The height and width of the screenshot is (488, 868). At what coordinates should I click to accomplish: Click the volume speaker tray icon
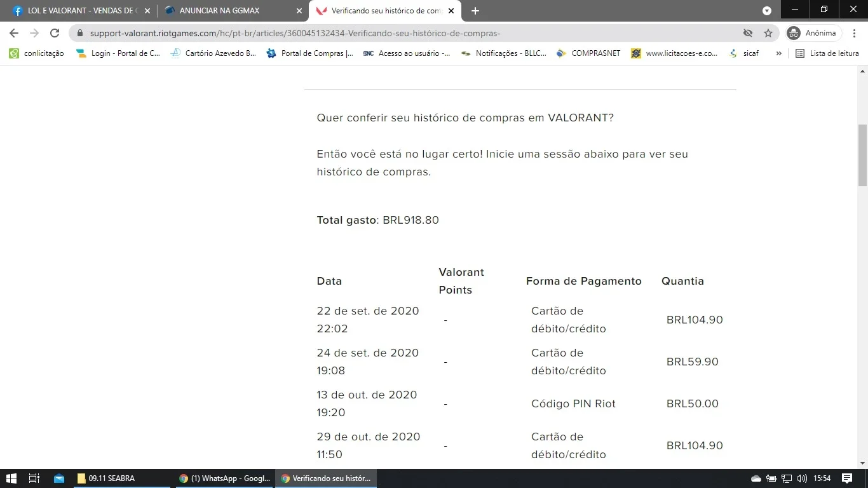[x=802, y=478]
